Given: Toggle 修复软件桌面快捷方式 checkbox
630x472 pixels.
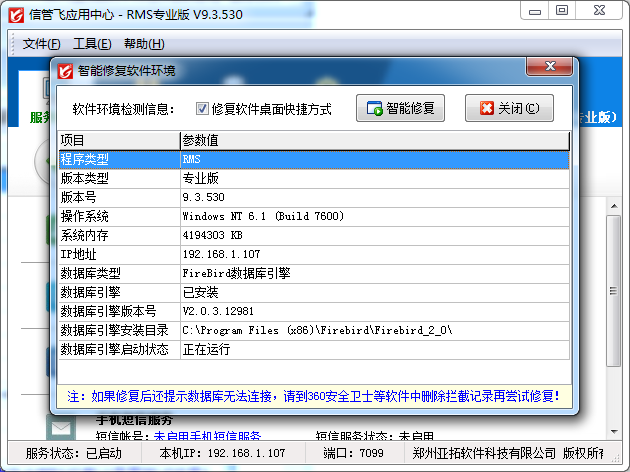Looking at the screenshot, I should coord(202,109).
